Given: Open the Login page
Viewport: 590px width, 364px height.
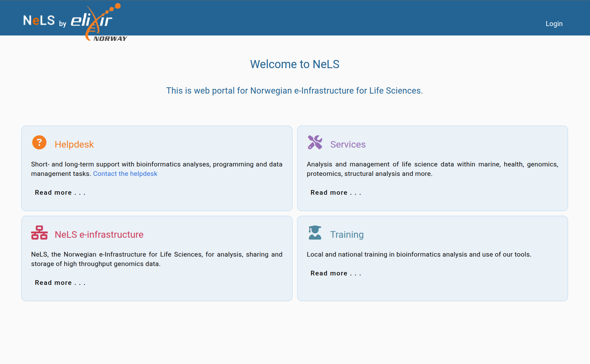Looking at the screenshot, I should click(554, 24).
